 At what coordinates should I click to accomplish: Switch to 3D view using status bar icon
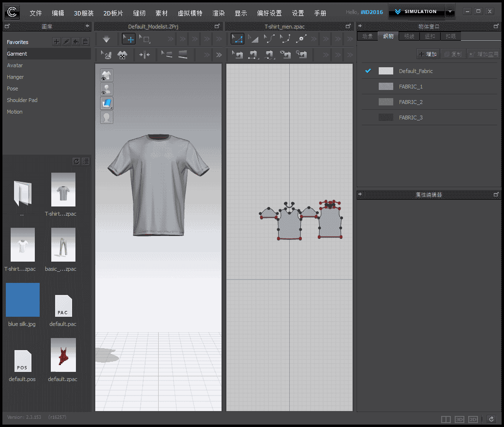point(459,419)
